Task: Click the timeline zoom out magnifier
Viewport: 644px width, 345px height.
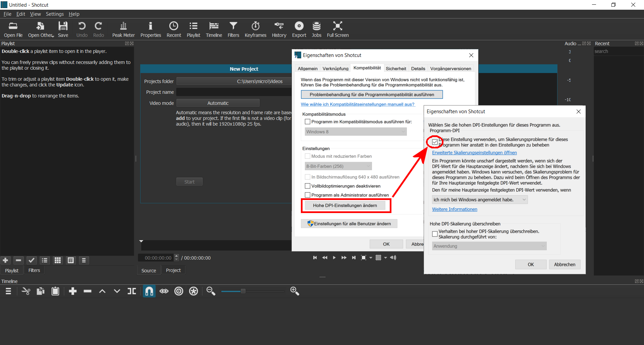Action: point(211,291)
